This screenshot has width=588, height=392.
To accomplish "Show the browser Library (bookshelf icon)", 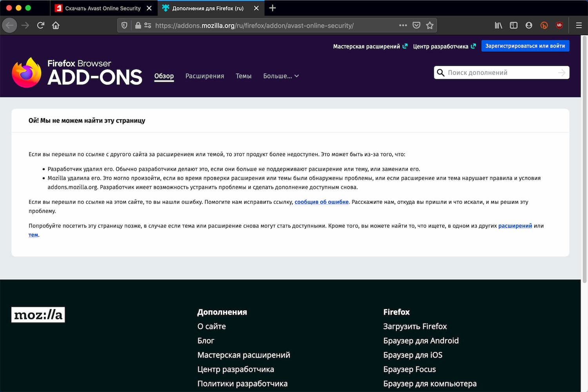I will (498, 25).
